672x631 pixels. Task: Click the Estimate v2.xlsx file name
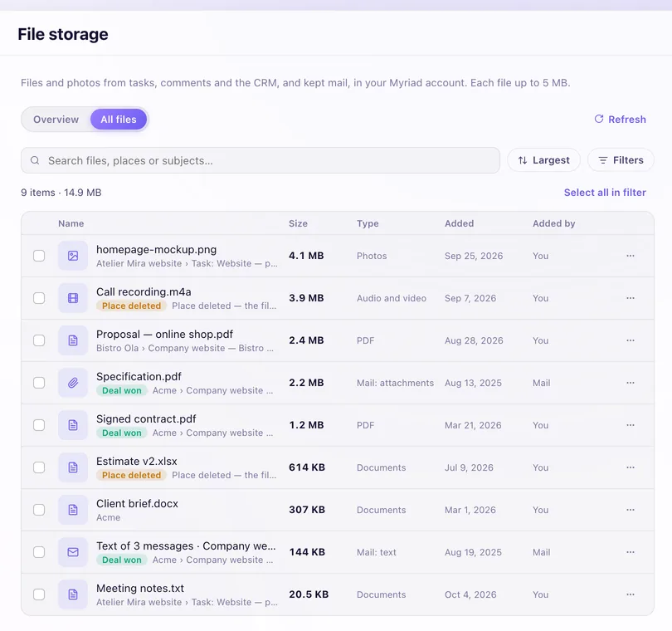(137, 461)
